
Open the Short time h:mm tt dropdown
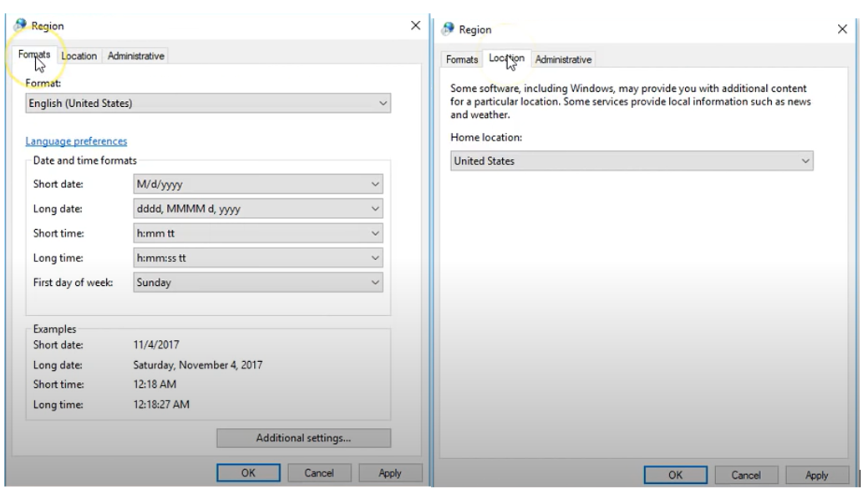(x=257, y=234)
